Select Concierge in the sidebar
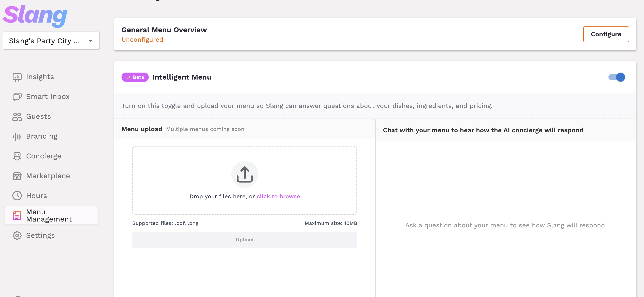The height and width of the screenshot is (297, 644). click(x=51, y=156)
